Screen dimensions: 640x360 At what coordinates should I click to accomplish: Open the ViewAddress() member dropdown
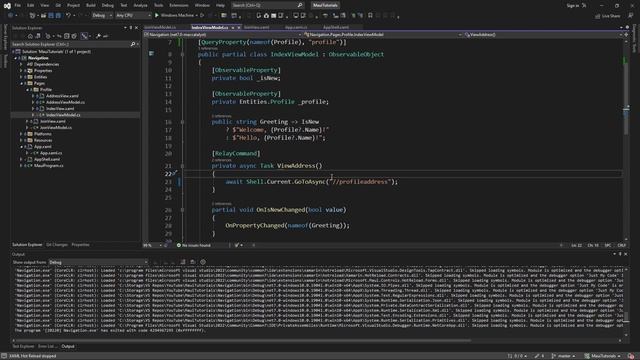[543, 35]
